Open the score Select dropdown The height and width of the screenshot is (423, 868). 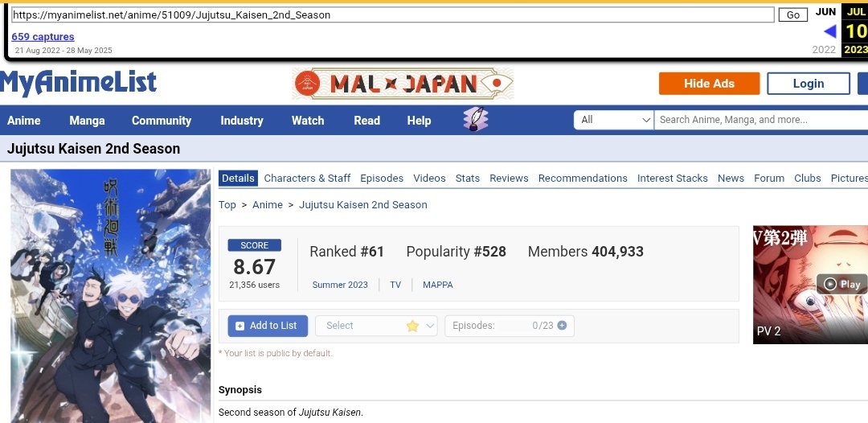[376, 326]
